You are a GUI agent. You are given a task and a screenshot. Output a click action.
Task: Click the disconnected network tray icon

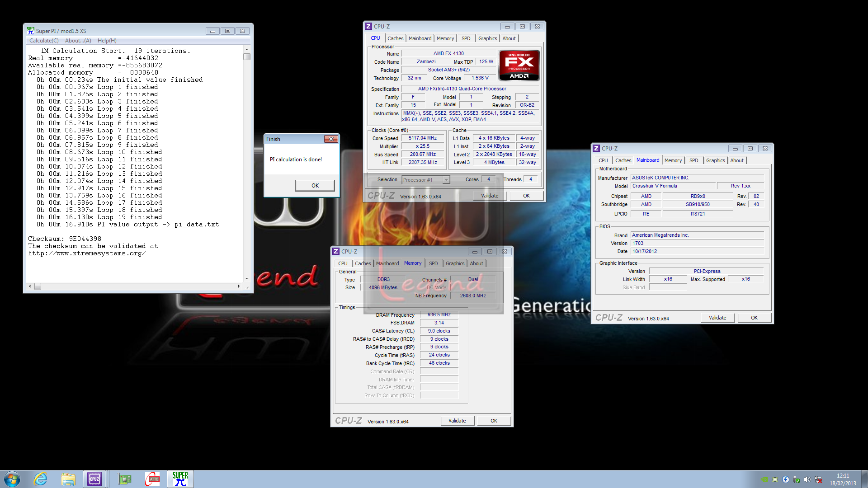coord(818,479)
